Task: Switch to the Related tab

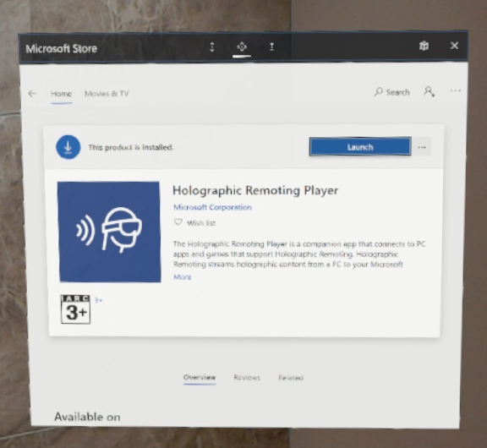Action: coord(291,378)
